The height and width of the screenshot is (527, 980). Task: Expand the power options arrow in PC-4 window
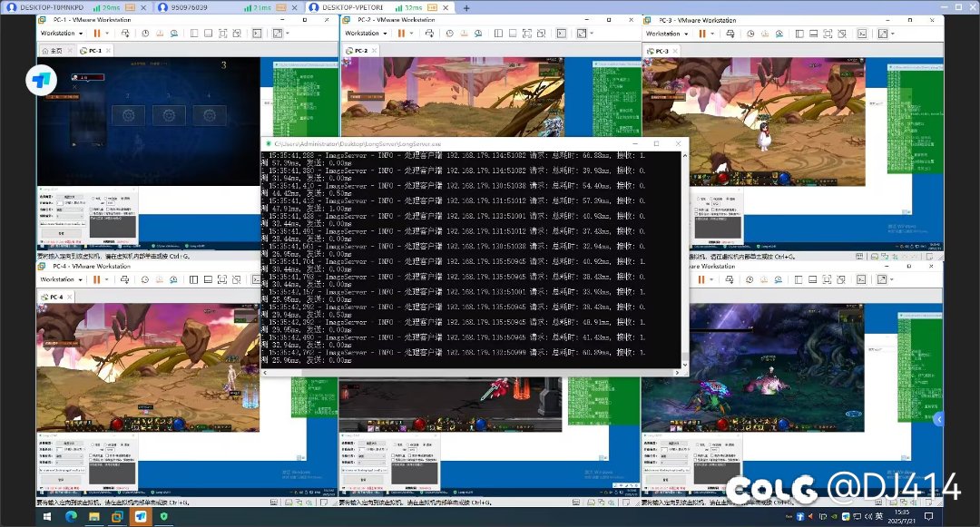(x=106, y=279)
